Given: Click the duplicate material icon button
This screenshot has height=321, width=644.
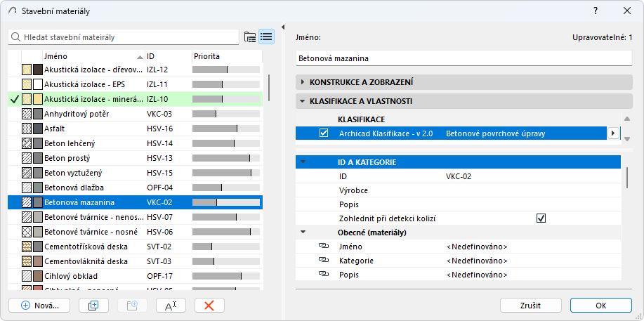Looking at the screenshot, I should pos(93,305).
